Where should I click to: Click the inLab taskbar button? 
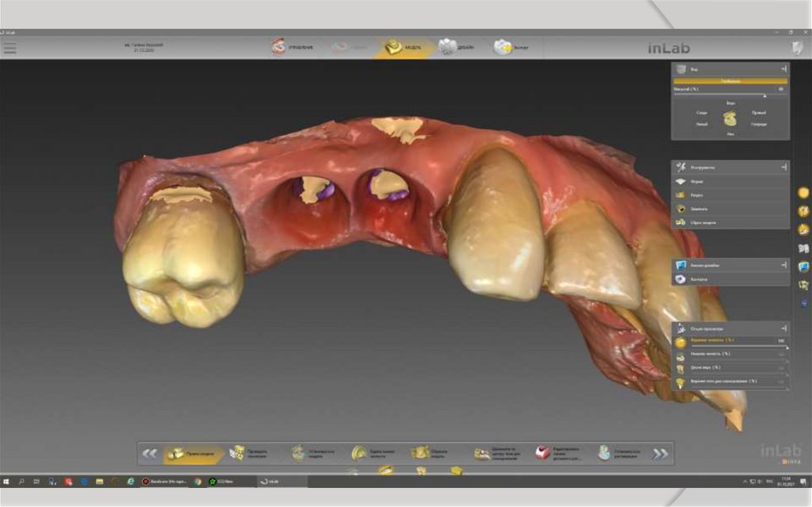282,482
